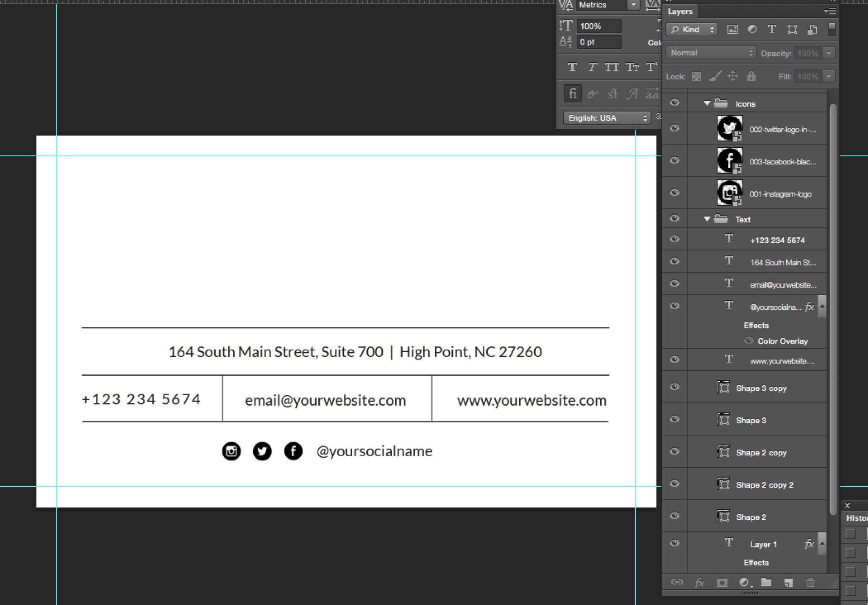Viewport: 868px width, 605px height.
Task: Hide the Shape 3 copy layer
Action: 674,387
